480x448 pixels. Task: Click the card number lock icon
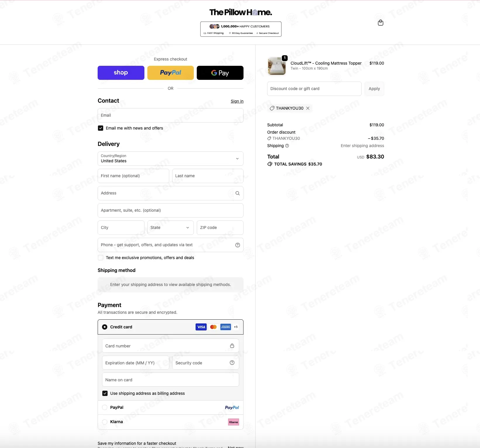coord(232,346)
